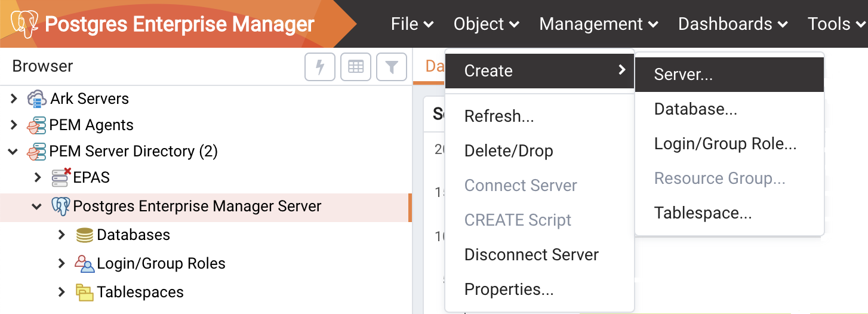Expand the PEM Agents node
868x314 pixels.
click(x=14, y=125)
